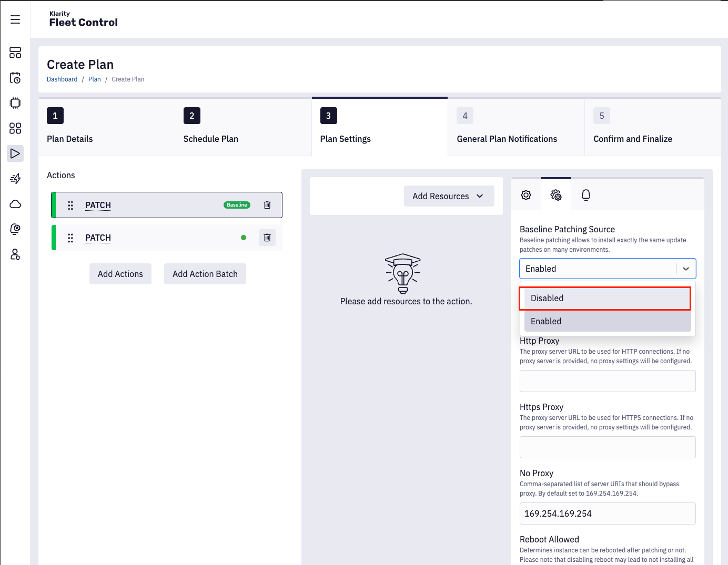Open the bell notifications settings tab
The image size is (728, 565).
[585, 195]
